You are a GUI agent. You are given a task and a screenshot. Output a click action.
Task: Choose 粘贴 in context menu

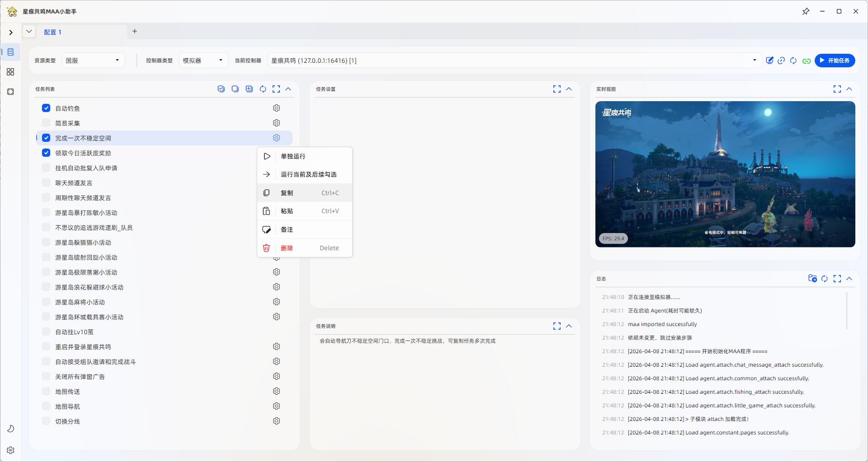[x=305, y=211]
